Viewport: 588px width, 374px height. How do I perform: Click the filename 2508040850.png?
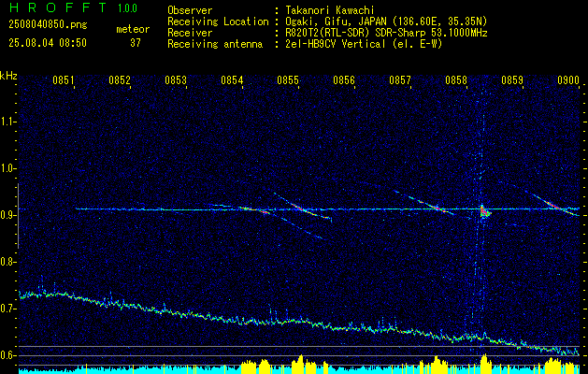pos(48,24)
